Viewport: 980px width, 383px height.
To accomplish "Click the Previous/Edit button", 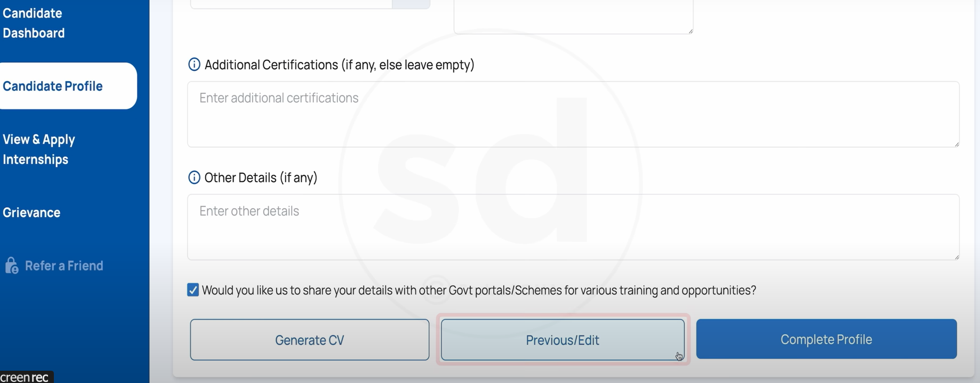I will [563, 340].
